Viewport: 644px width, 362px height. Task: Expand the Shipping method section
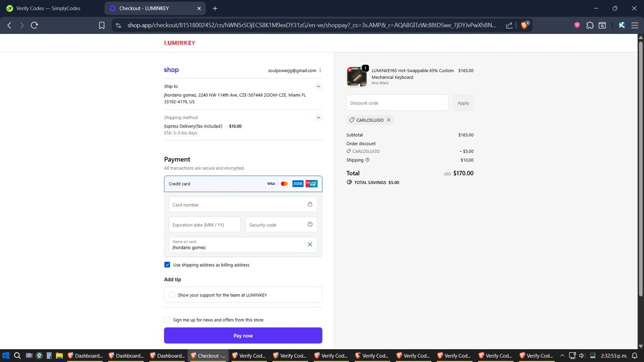coord(319,118)
